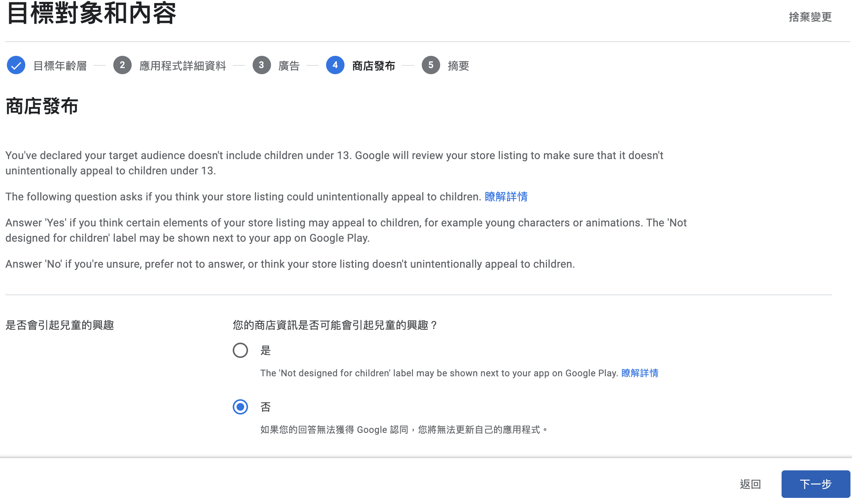Click the 返回 button

tap(750, 484)
